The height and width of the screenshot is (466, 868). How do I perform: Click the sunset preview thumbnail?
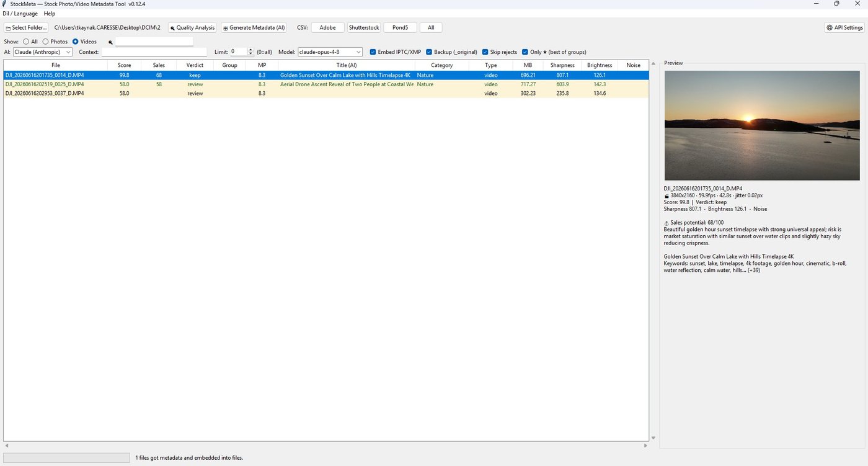point(762,125)
